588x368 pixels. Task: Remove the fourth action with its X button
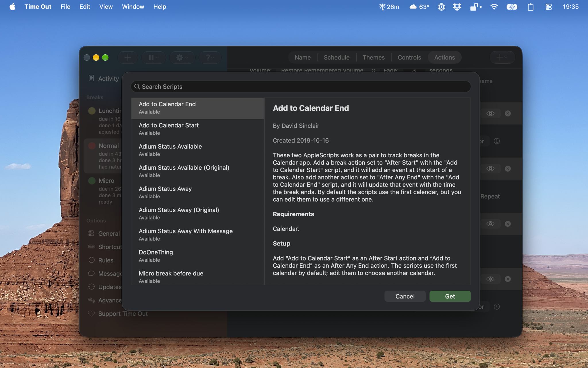pyautogui.click(x=508, y=279)
